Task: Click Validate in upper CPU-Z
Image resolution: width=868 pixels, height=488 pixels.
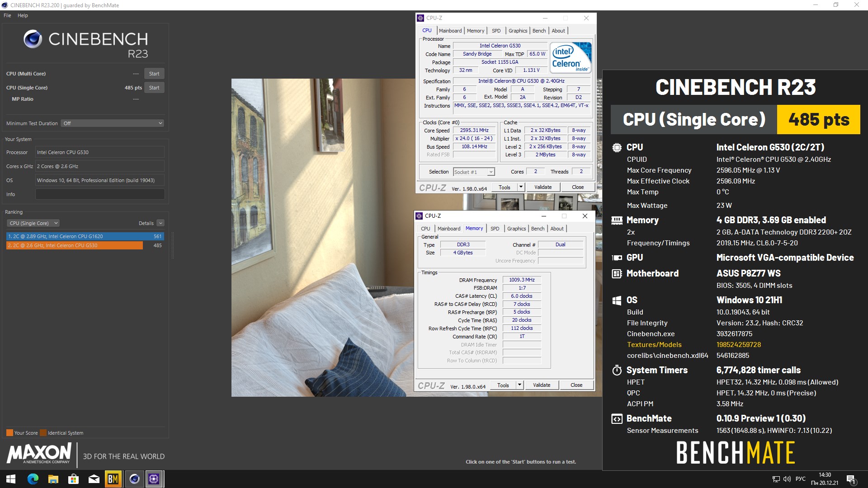Action: tap(542, 187)
